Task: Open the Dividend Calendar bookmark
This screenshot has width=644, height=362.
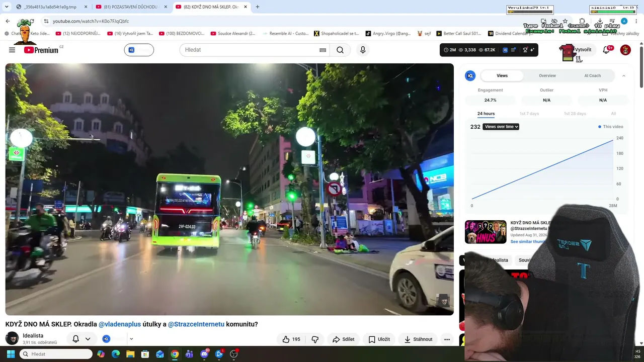Action: click(511, 34)
